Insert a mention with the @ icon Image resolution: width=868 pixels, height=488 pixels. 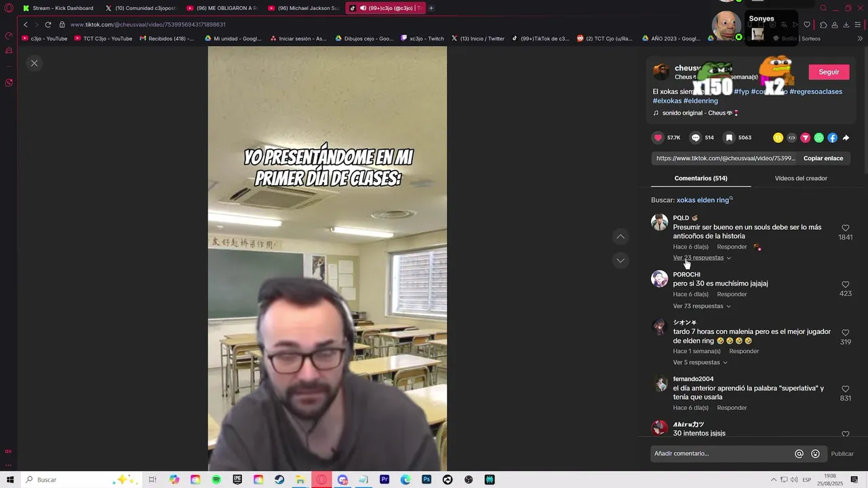pos(799,454)
